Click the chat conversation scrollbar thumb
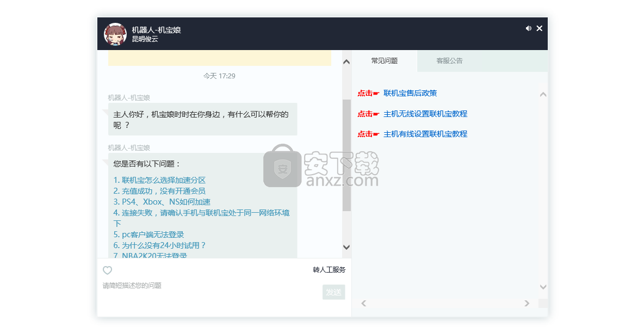644x333 pixels. coord(346,155)
